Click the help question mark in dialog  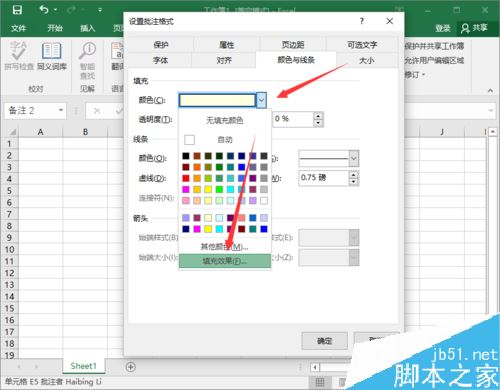coord(362,21)
